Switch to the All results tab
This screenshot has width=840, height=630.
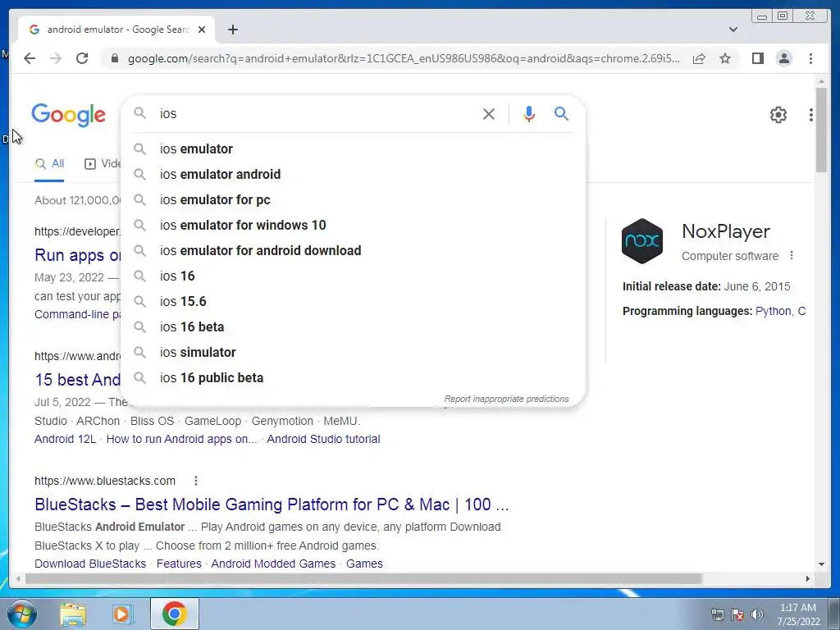[x=49, y=164]
